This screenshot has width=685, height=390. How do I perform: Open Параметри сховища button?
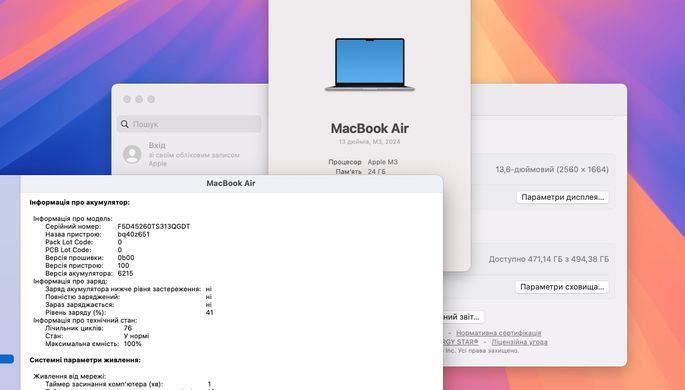point(562,287)
